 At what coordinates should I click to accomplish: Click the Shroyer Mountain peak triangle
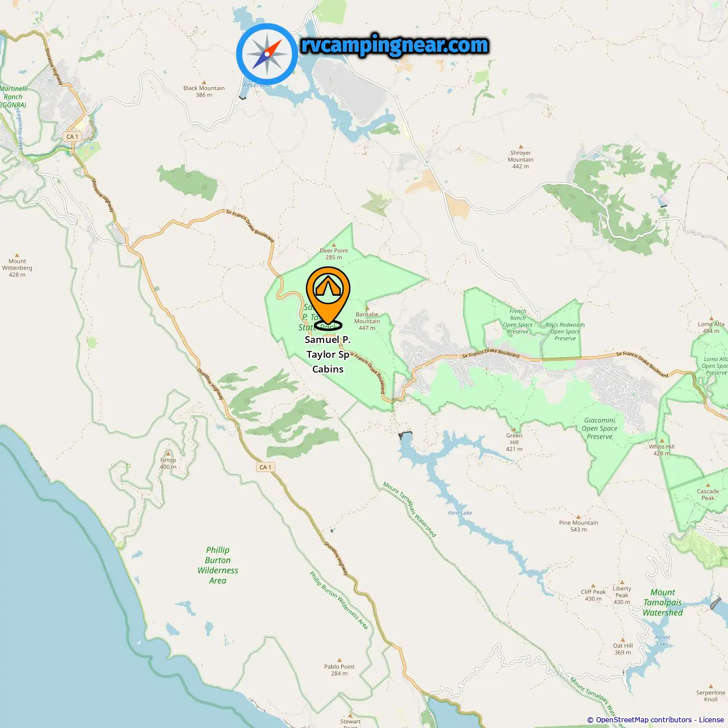point(521,147)
